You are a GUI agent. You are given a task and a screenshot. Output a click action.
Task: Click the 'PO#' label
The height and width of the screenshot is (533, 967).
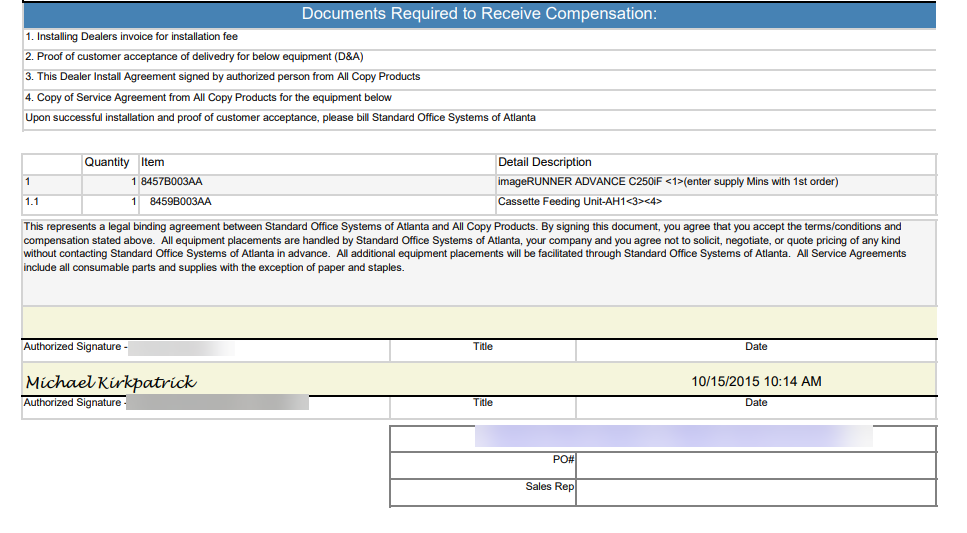point(564,460)
